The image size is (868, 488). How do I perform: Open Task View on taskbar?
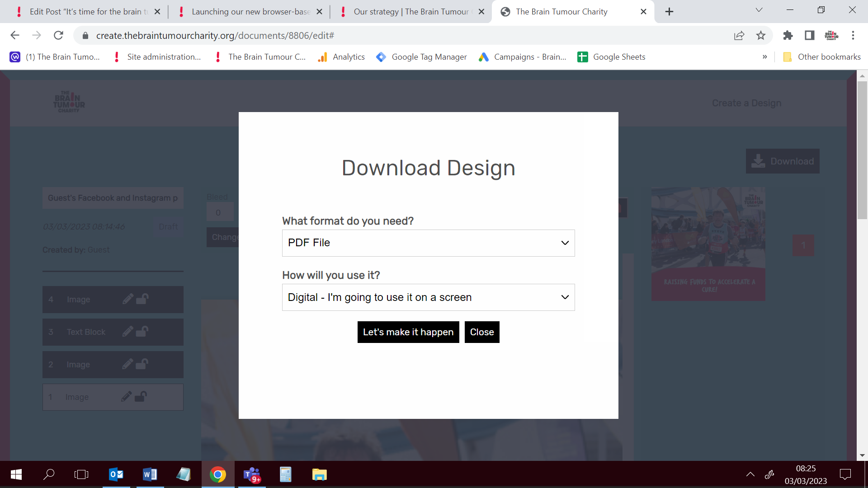(x=81, y=474)
